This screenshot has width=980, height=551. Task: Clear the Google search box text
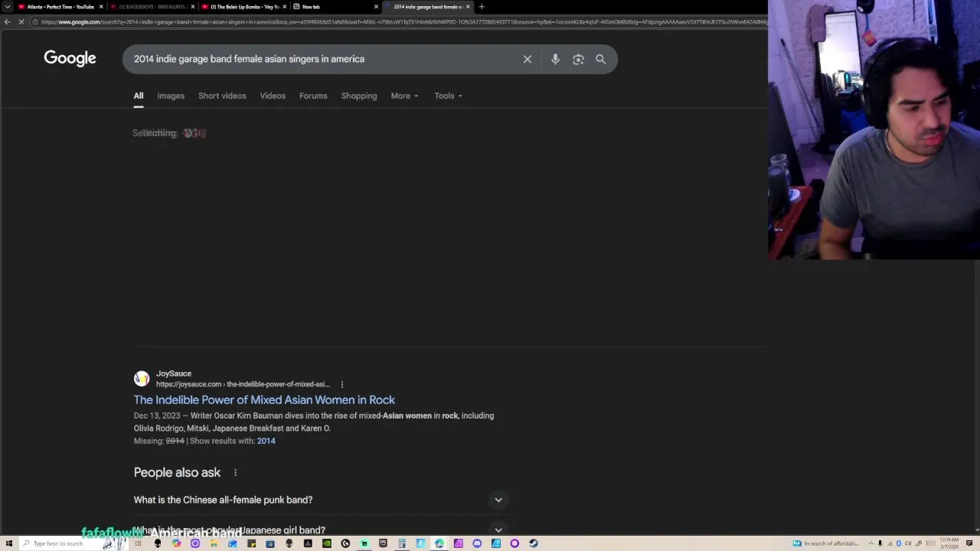pyautogui.click(x=528, y=59)
